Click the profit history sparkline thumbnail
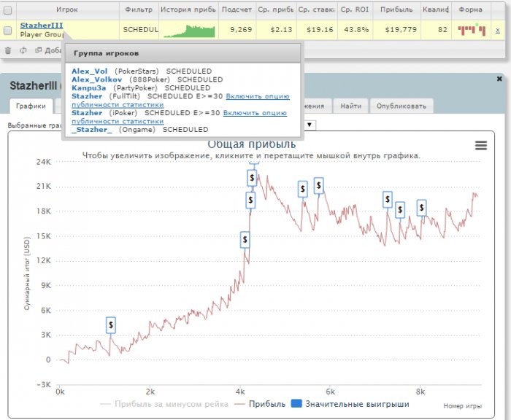Image resolution: width=511 pixels, height=420 pixels. tap(189, 31)
